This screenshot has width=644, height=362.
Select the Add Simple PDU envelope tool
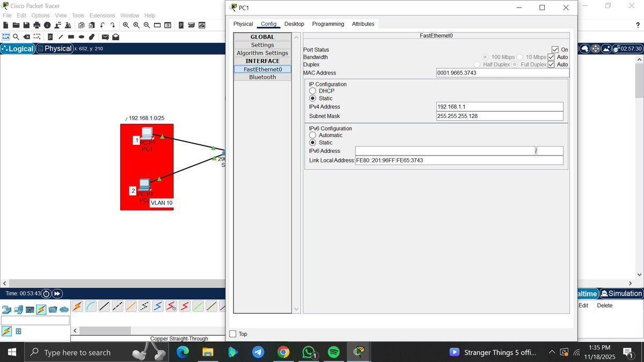[105, 36]
